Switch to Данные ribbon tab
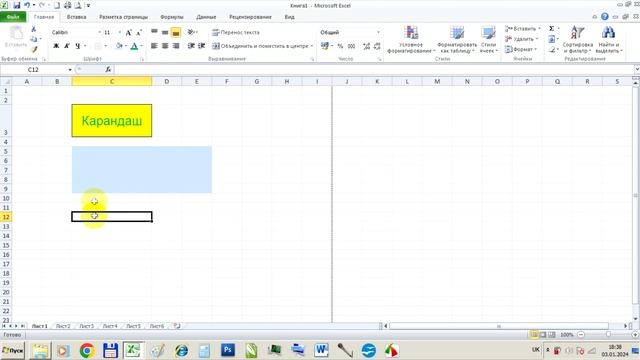Image resolution: width=640 pixels, height=360 pixels. (x=206, y=17)
